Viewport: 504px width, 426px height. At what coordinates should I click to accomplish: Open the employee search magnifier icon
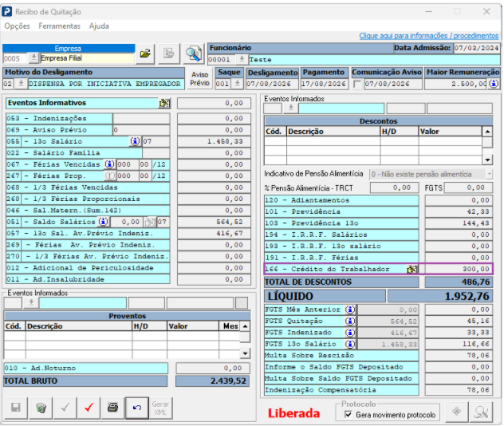pyautogui.click(x=194, y=53)
